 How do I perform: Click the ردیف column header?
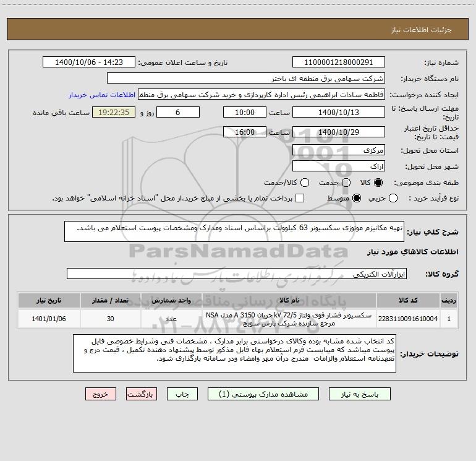(x=449, y=301)
